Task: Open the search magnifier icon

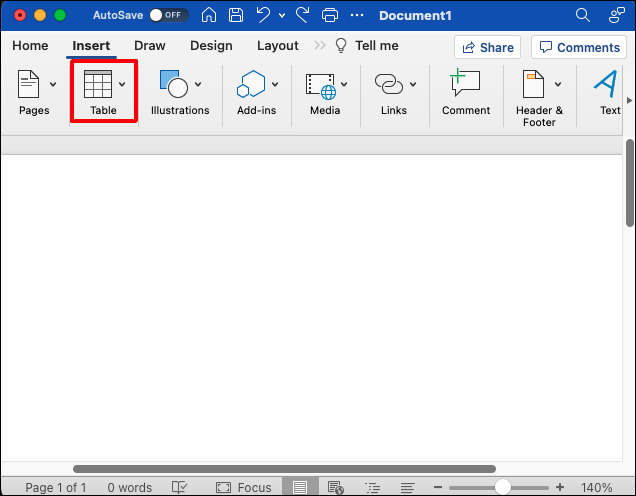Action: point(582,15)
